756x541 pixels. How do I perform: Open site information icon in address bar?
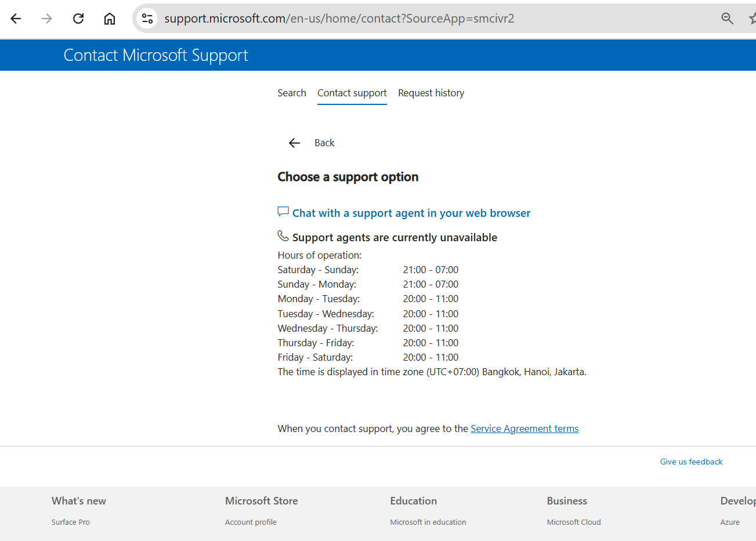(x=147, y=19)
